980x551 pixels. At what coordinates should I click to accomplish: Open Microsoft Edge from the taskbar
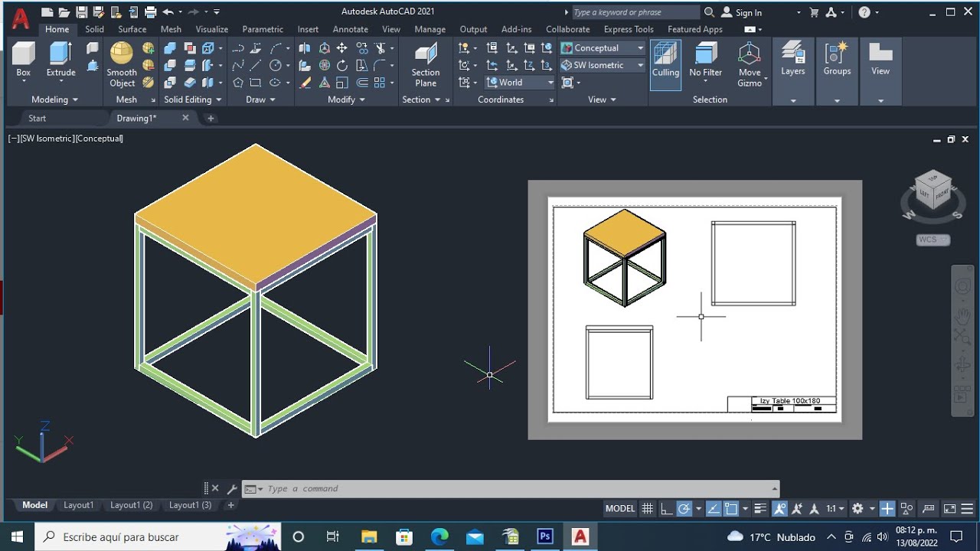pos(439,536)
